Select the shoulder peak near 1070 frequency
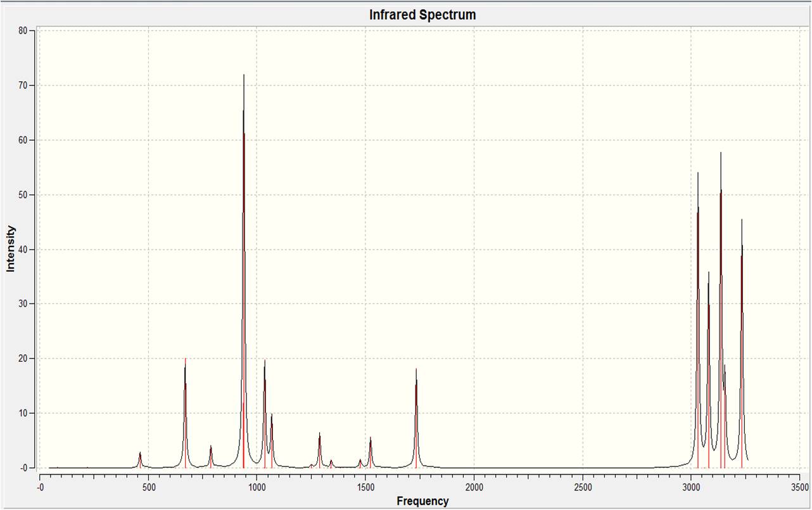Viewport: 812px width, 510px height. [x=272, y=441]
